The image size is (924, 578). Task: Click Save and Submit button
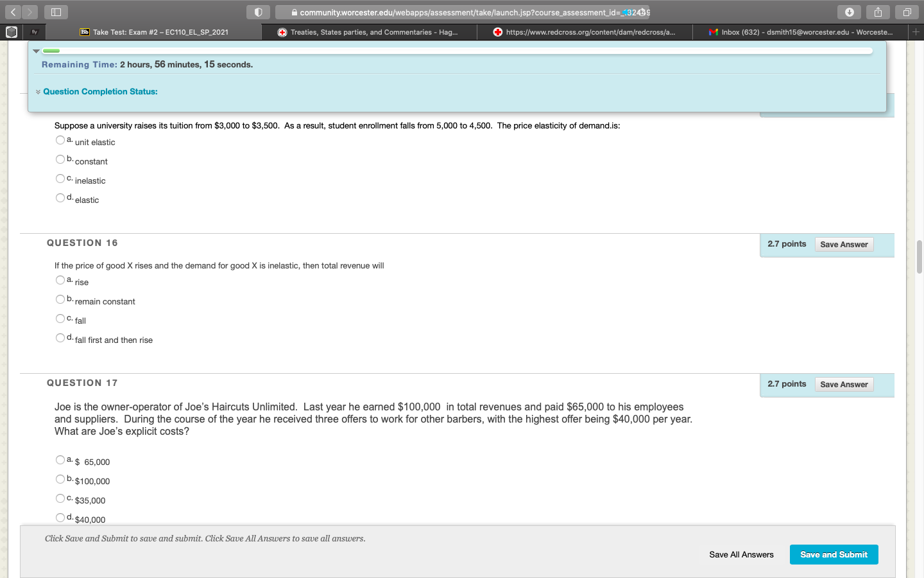[x=834, y=554]
